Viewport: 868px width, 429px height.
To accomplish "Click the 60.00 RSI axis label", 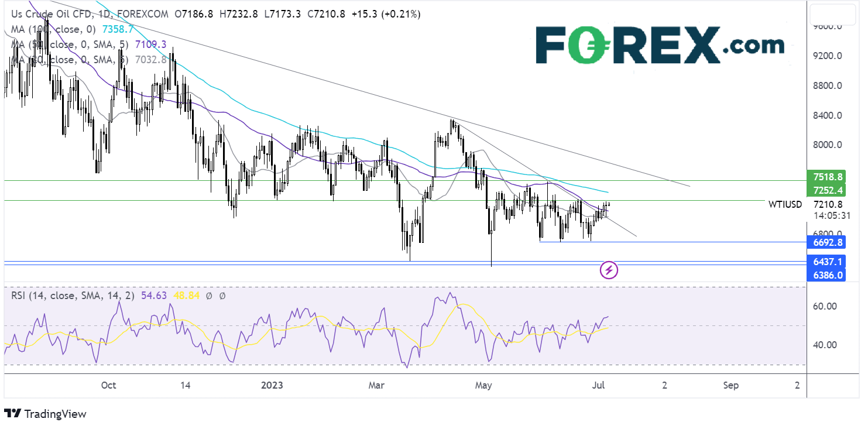I will [824, 306].
